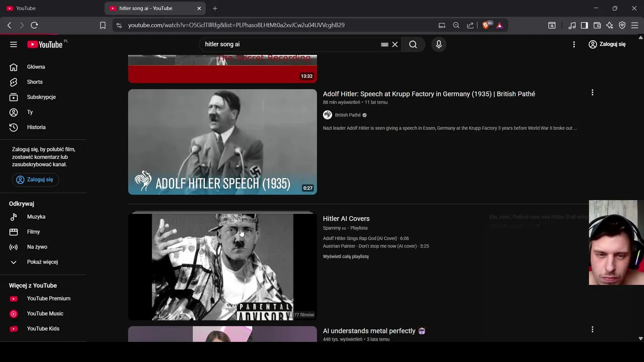Expand Pokaż więcej in sidebar
Screen dimensions: 644x362
(43, 262)
